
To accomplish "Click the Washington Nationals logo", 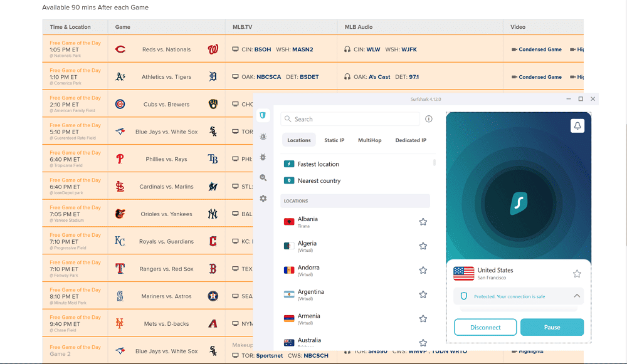I will tap(213, 49).
